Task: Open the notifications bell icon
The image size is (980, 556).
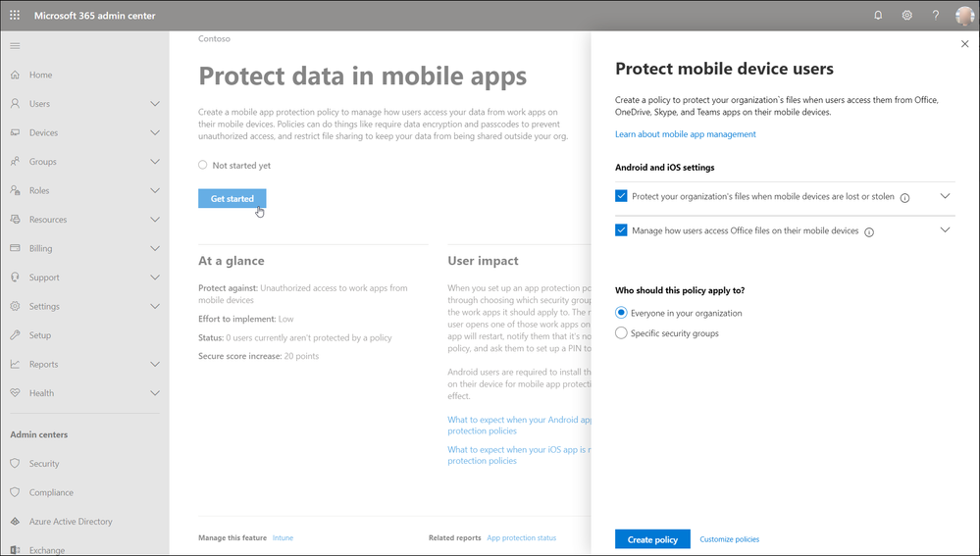Action: point(878,15)
